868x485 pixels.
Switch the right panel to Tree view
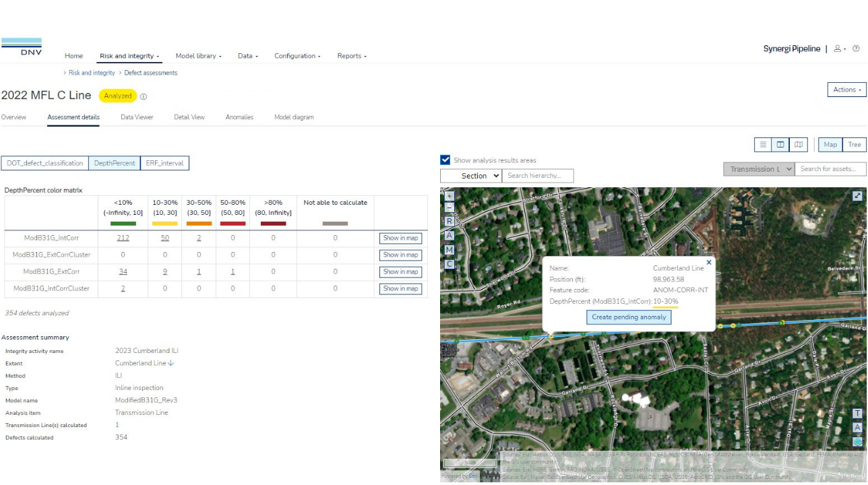coord(853,144)
